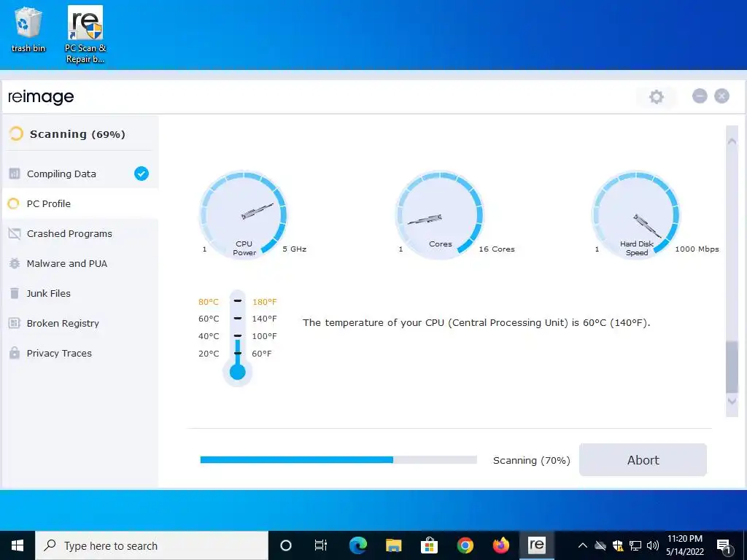Click the 'Scanning (70%)' status text
The width and height of the screenshot is (747, 560).
tap(531, 461)
